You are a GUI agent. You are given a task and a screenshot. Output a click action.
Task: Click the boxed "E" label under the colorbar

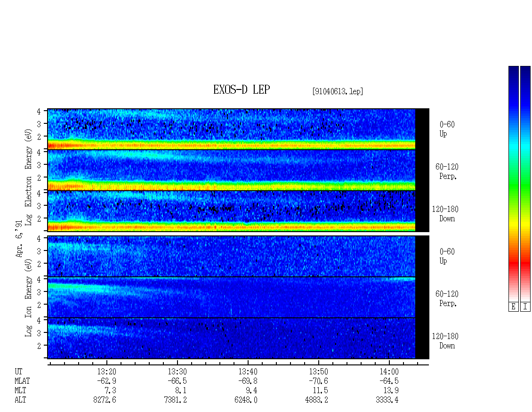tap(513, 307)
